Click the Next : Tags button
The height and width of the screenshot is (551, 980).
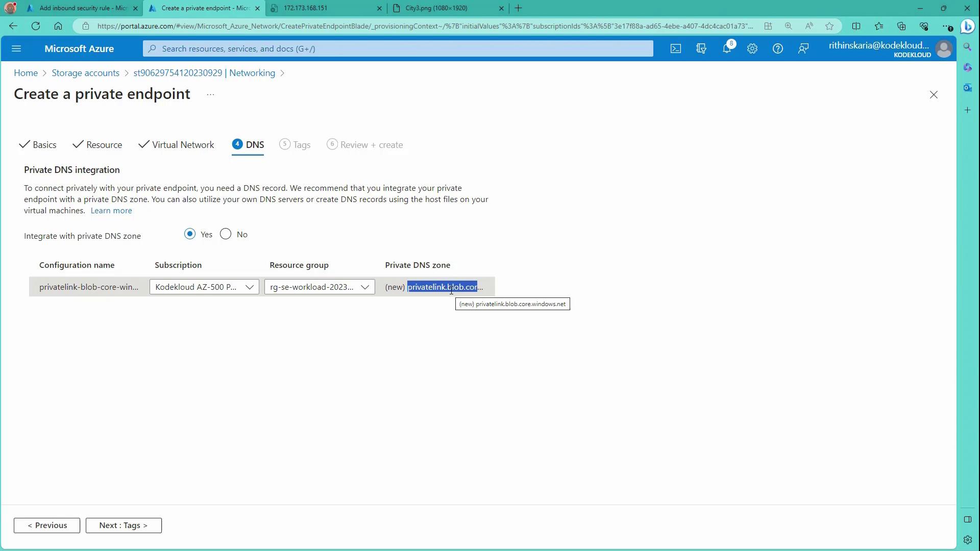pyautogui.click(x=124, y=525)
